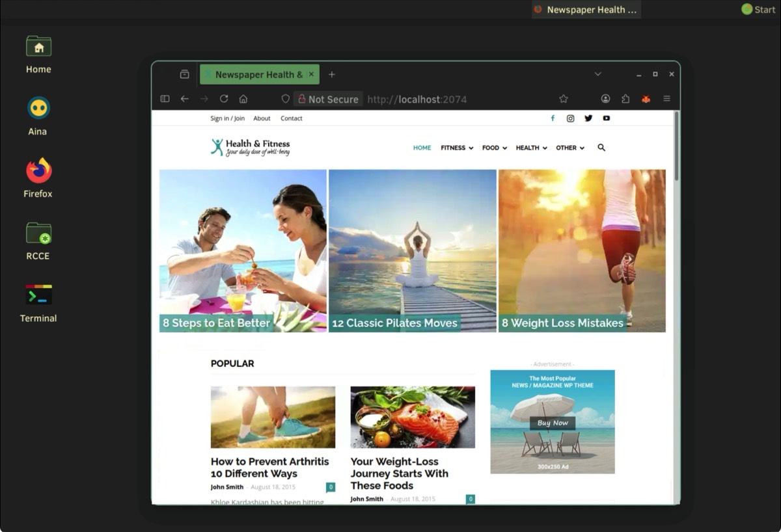This screenshot has width=781, height=532.
Task: Click the Facebook icon in top bar
Action: (553, 118)
